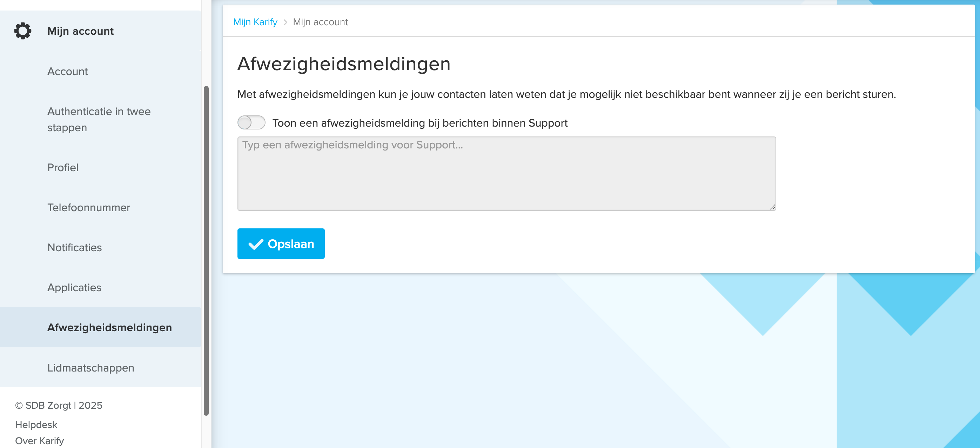Click the Afwezigheidsmeldingen page heading
The width and height of the screenshot is (980, 448).
(344, 63)
